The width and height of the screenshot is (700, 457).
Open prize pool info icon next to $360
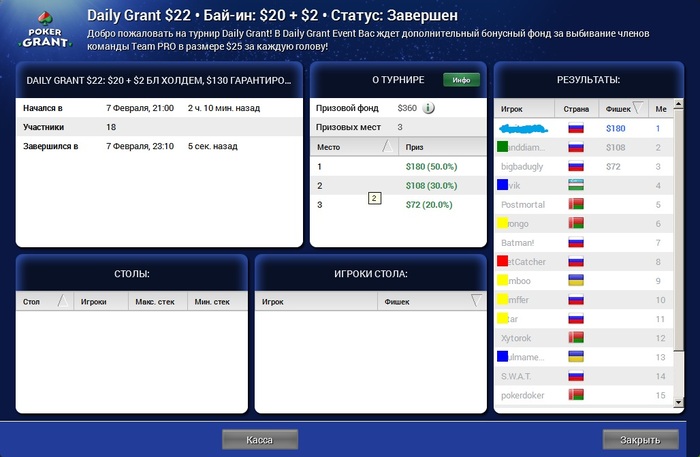(428, 108)
